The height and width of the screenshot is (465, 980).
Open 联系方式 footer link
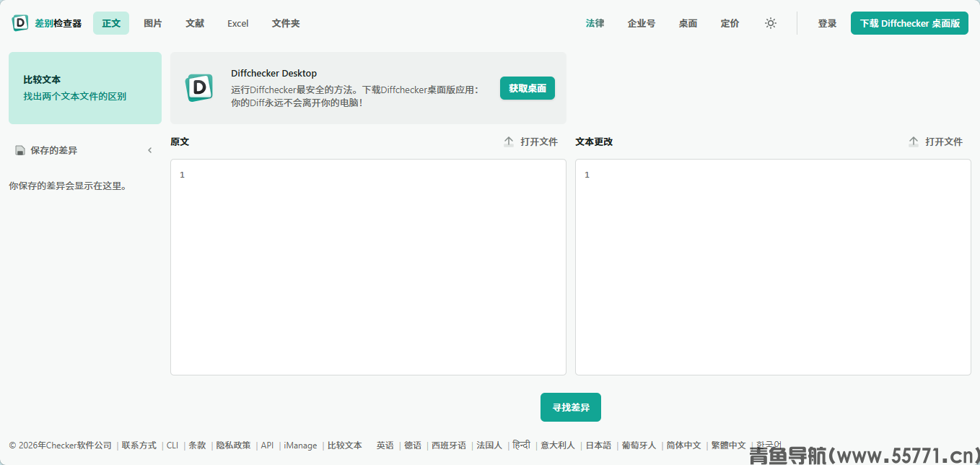tap(139, 446)
